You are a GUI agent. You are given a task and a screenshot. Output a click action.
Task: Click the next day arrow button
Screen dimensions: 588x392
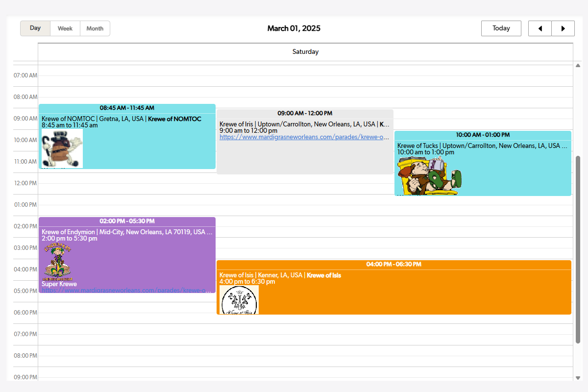pyautogui.click(x=563, y=28)
